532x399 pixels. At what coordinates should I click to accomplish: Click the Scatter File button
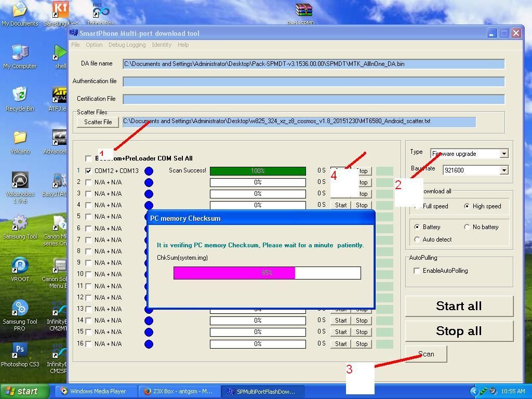(98, 122)
